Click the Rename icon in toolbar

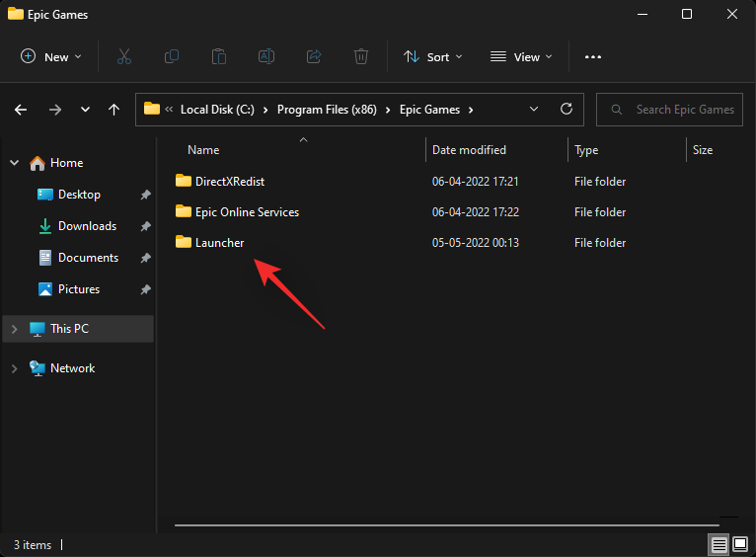coord(266,57)
